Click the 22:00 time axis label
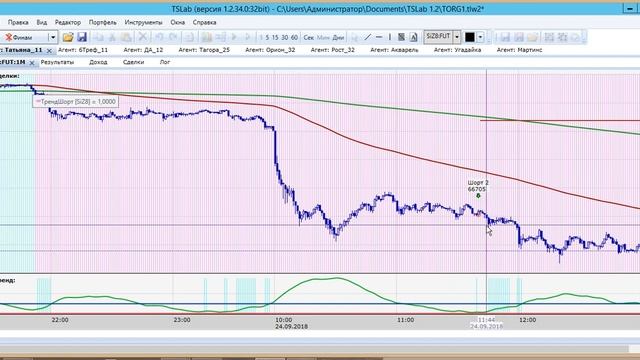Viewport: 640px width, 360px height. tap(60, 320)
